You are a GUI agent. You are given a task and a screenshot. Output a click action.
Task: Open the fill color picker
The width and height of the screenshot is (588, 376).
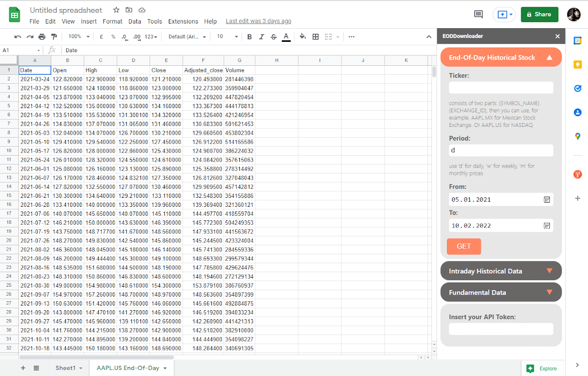[302, 37]
